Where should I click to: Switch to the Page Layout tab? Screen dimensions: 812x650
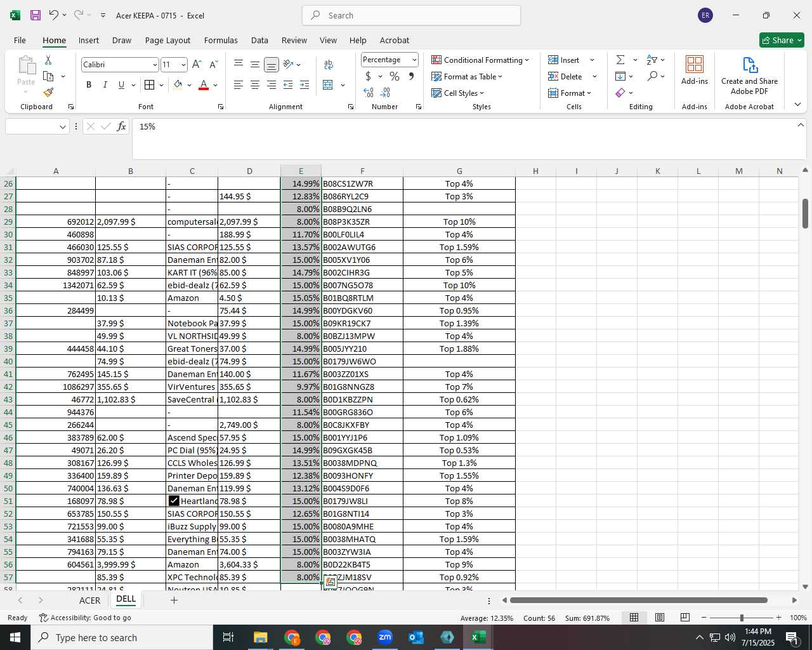click(167, 40)
